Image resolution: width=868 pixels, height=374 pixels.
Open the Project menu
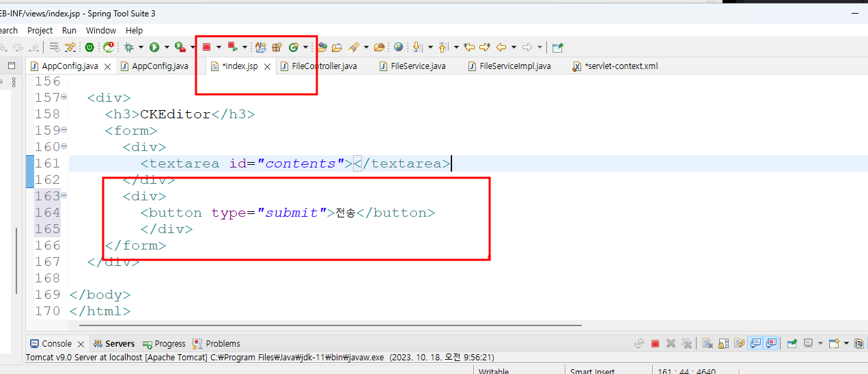(40, 30)
